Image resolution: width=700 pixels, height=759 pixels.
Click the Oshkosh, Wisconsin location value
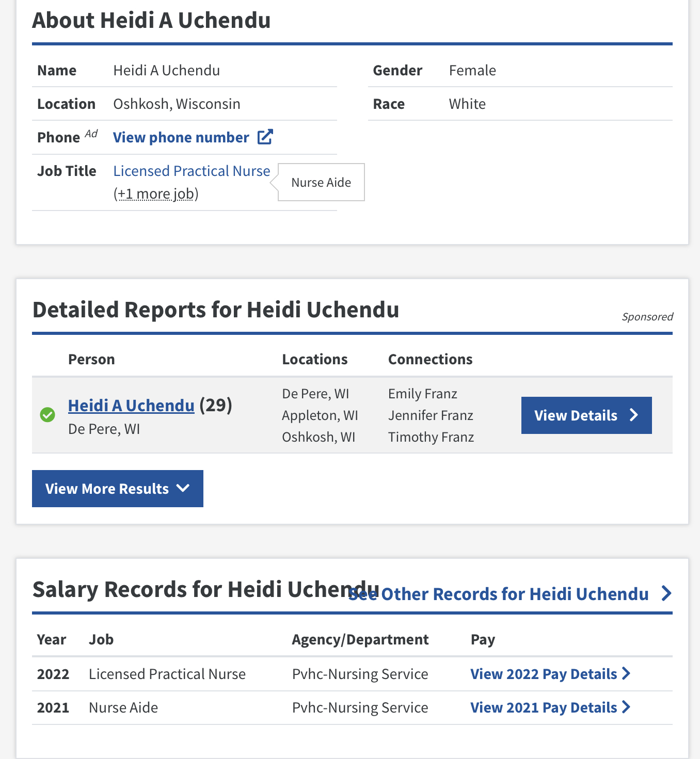tap(177, 104)
